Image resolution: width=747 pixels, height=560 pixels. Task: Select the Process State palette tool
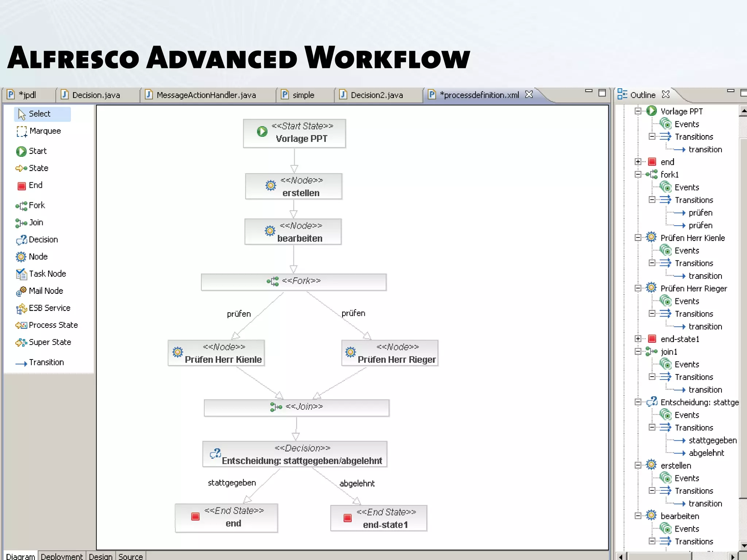(47, 325)
